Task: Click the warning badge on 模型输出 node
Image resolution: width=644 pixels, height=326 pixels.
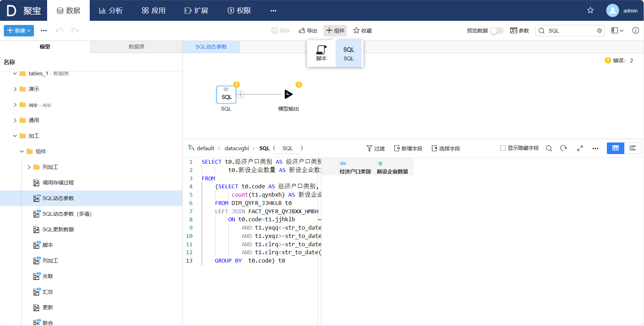Action: tap(299, 85)
